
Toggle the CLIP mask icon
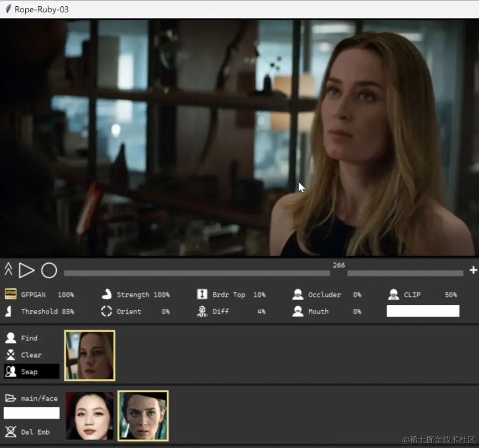coord(393,294)
